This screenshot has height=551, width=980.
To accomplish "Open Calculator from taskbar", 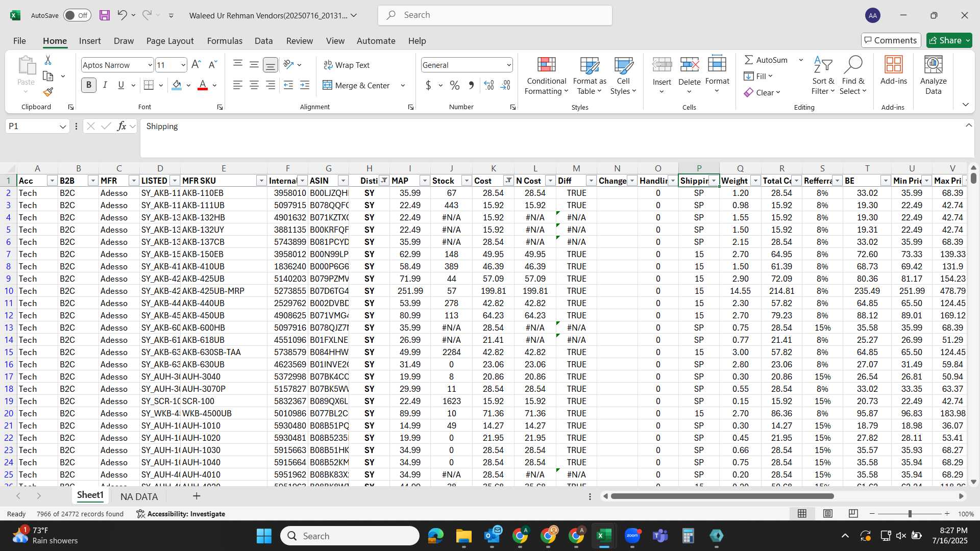I will 688,536.
